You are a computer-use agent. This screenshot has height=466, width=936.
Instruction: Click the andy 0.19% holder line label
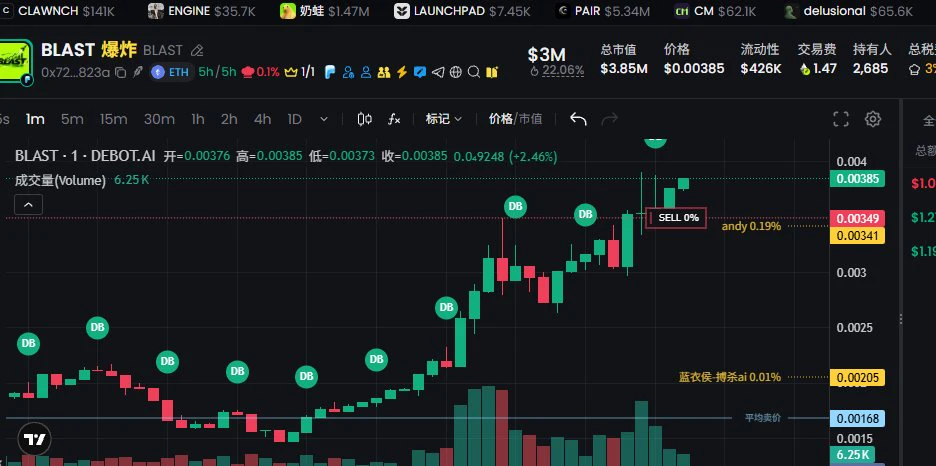[751, 226]
